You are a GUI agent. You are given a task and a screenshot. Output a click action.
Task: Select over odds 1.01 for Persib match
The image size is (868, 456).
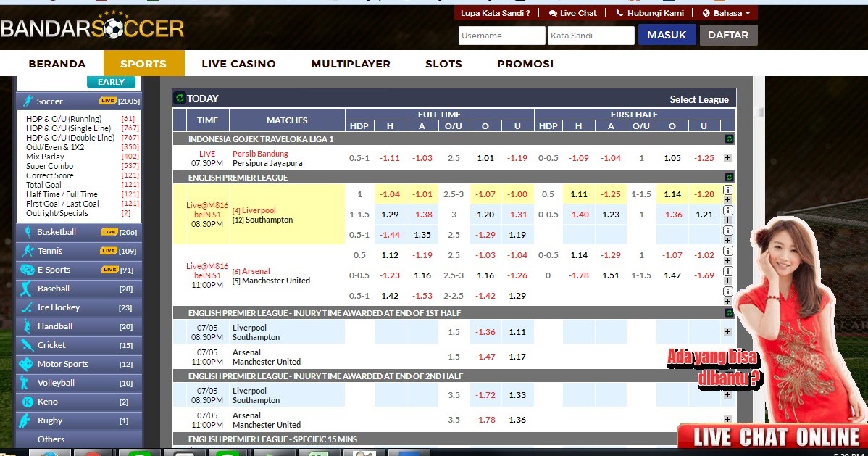coord(485,158)
